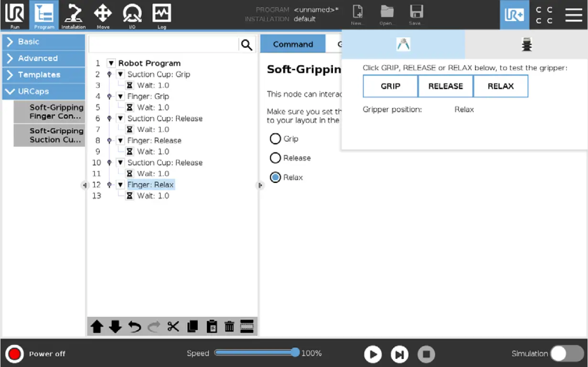Select Suction Cup: Release on line 6
Image resolution: width=588 pixels, height=367 pixels.
click(165, 119)
